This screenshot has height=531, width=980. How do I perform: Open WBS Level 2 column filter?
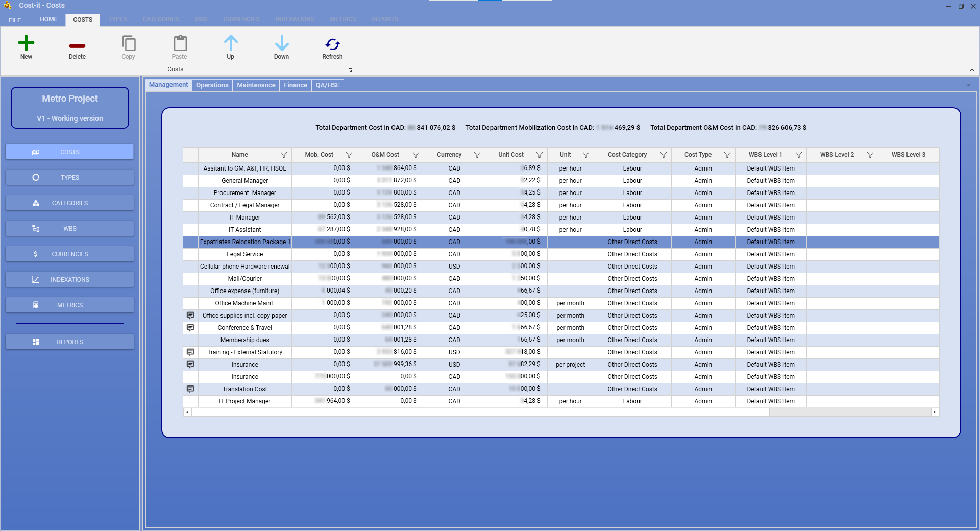pos(870,155)
